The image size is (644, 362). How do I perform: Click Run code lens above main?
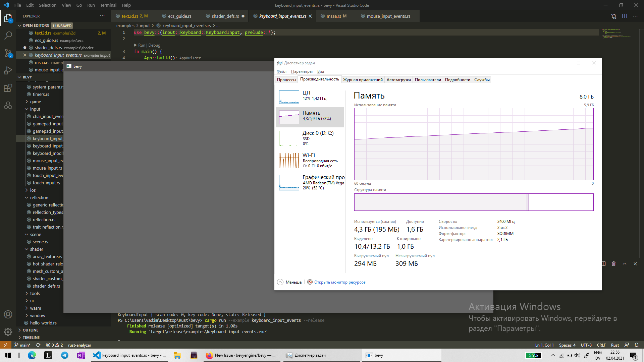click(142, 45)
